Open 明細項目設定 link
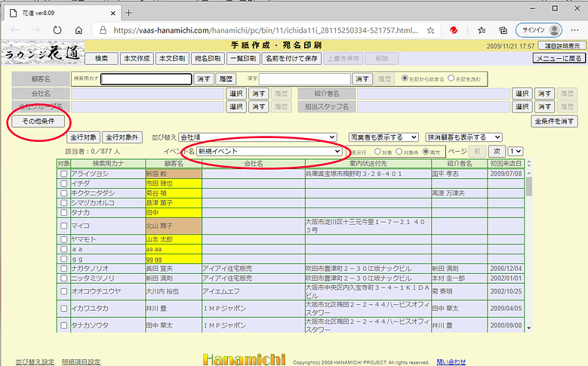 tap(81, 362)
